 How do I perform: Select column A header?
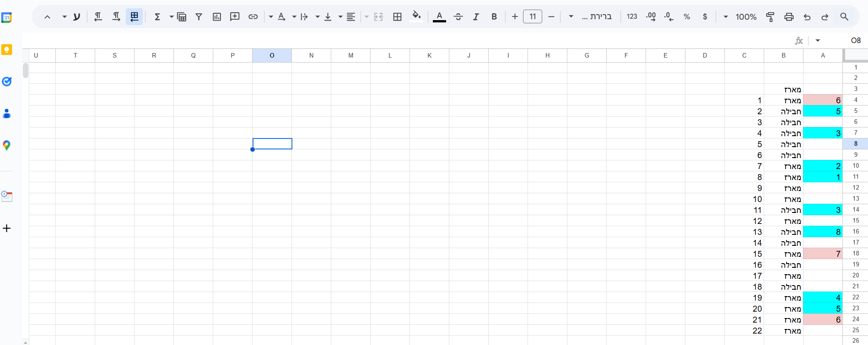[x=823, y=55]
